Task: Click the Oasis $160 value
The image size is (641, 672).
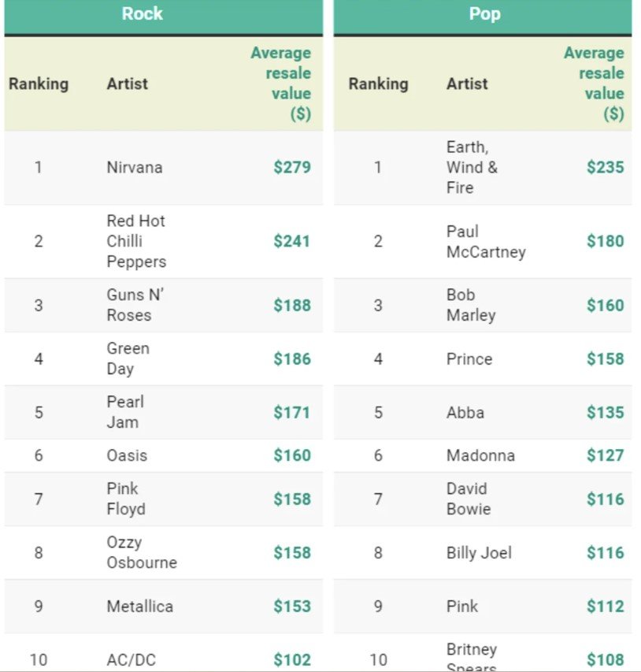Action: [x=292, y=455]
